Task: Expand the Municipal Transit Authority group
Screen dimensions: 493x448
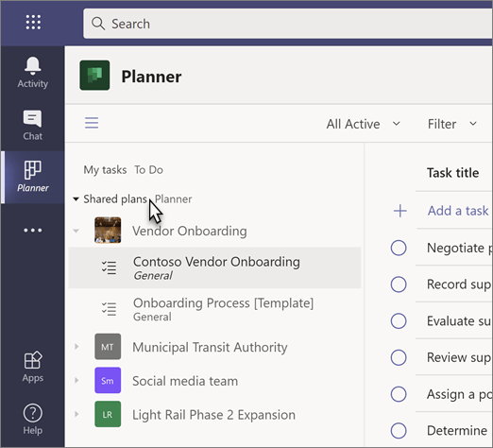Action: pos(76,347)
